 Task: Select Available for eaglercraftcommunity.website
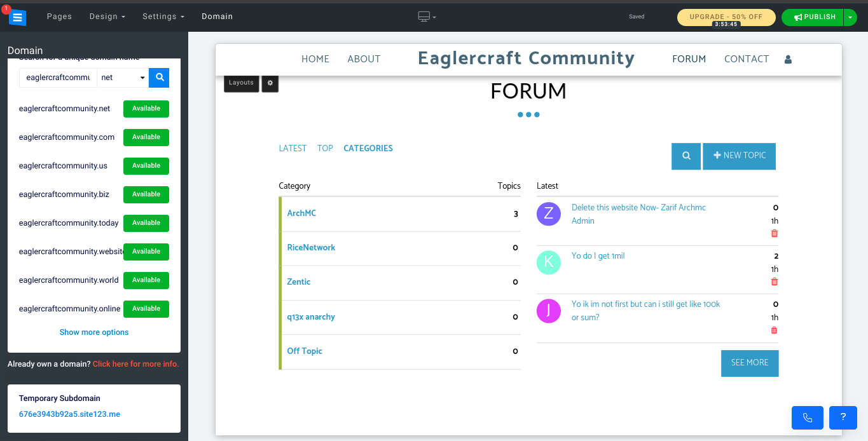(x=146, y=252)
